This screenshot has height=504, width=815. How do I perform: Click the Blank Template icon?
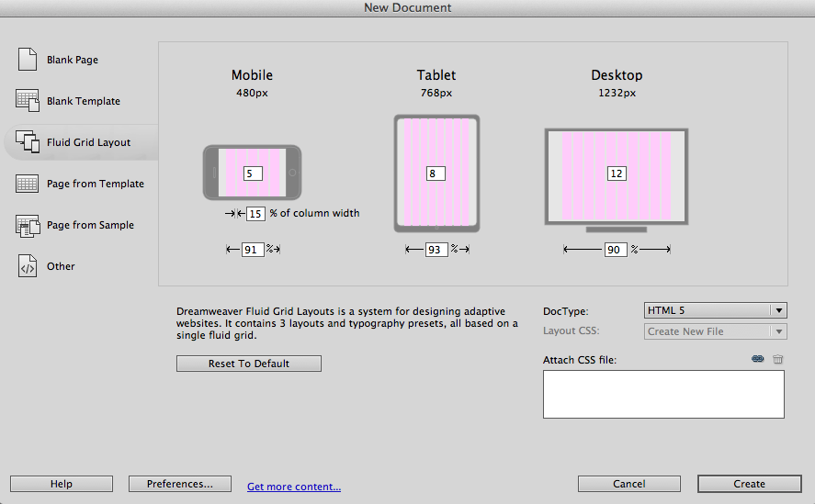(27, 101)
